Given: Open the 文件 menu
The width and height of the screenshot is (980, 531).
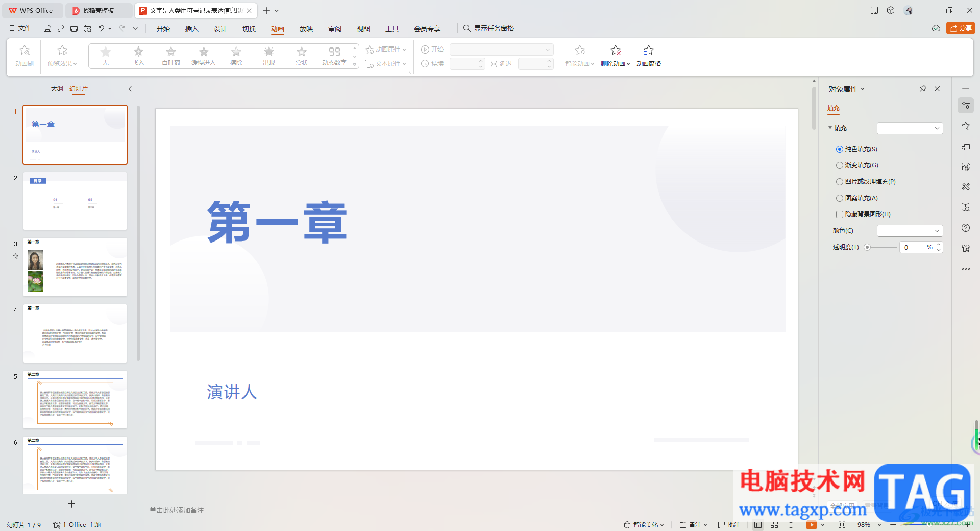Looking at the screenshot, I should pos(20,28).
